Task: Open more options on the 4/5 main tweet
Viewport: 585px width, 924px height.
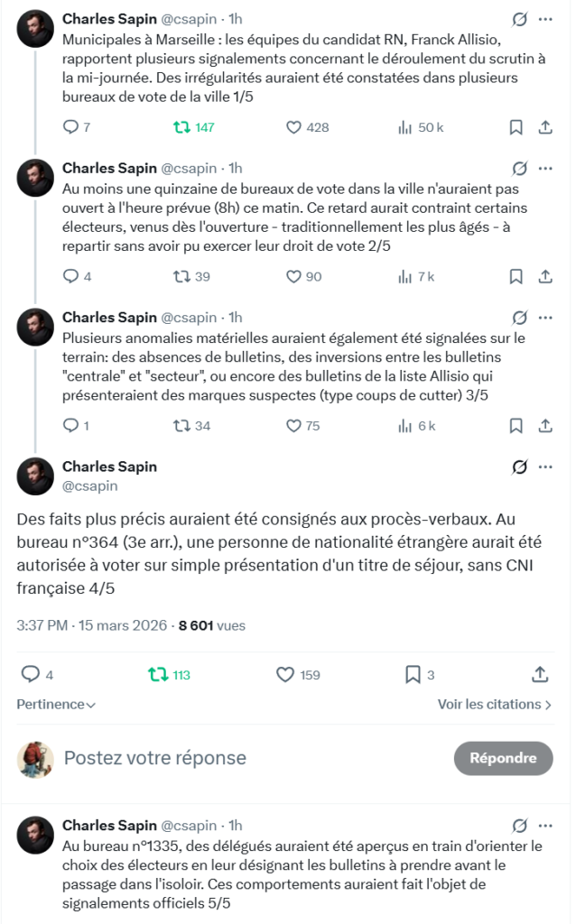Action: [545, 467]
